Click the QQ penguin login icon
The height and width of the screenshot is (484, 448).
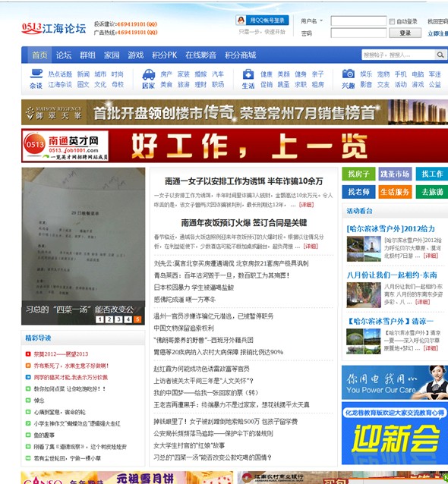241,20
